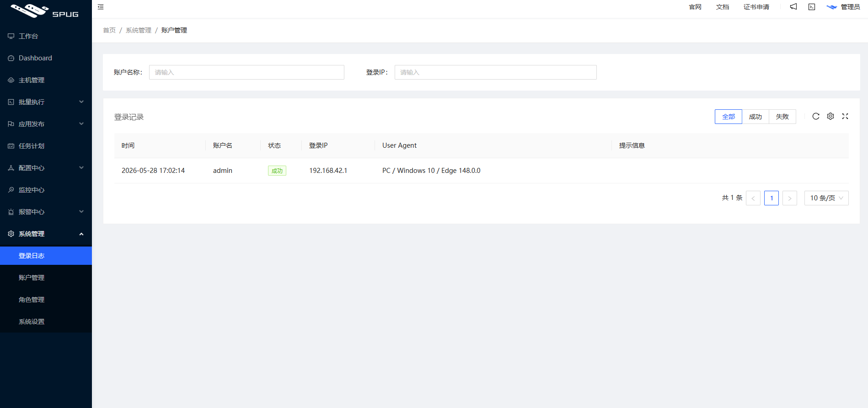
Task: Focus the 账户名称 search field
Action: [246, 72]
